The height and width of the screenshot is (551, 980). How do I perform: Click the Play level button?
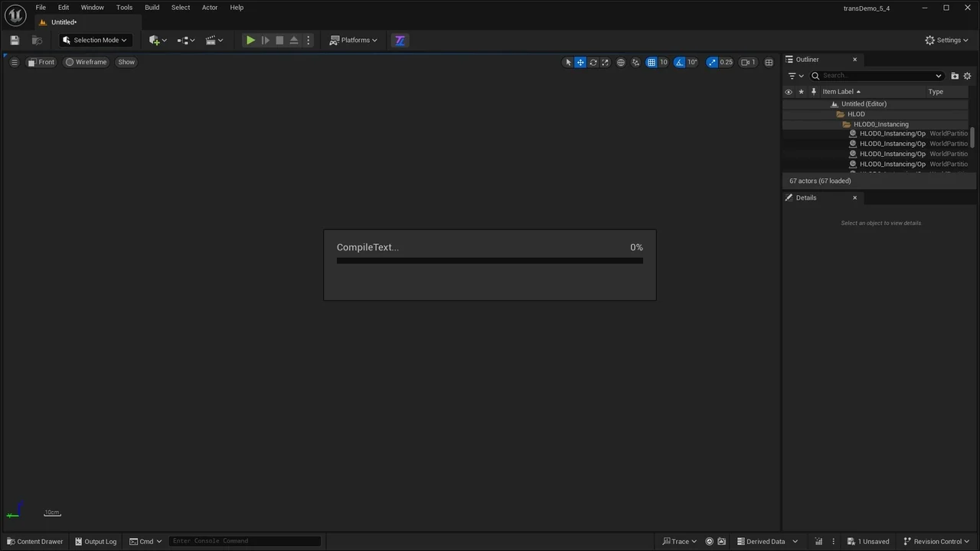pyautogui.click(x=250, y=41)
